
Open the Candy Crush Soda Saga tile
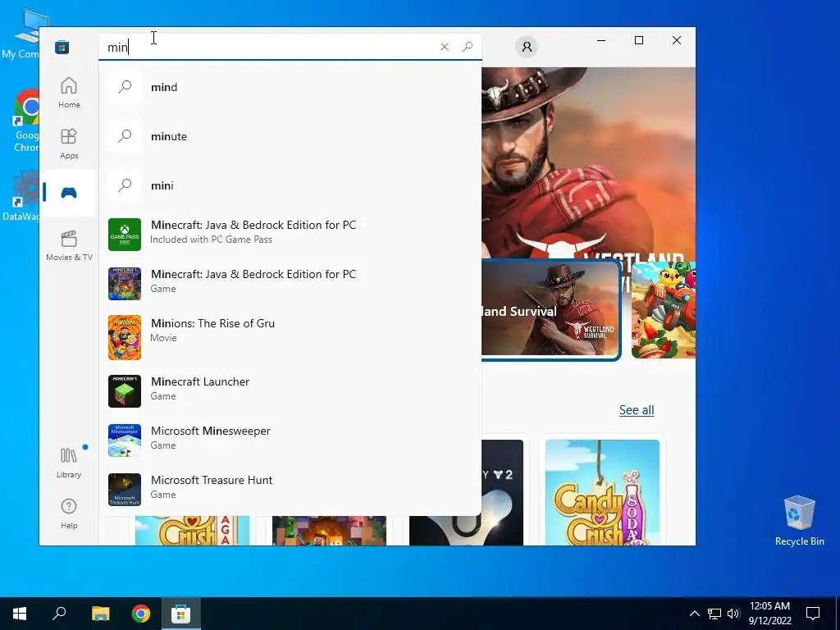(602, 492)
